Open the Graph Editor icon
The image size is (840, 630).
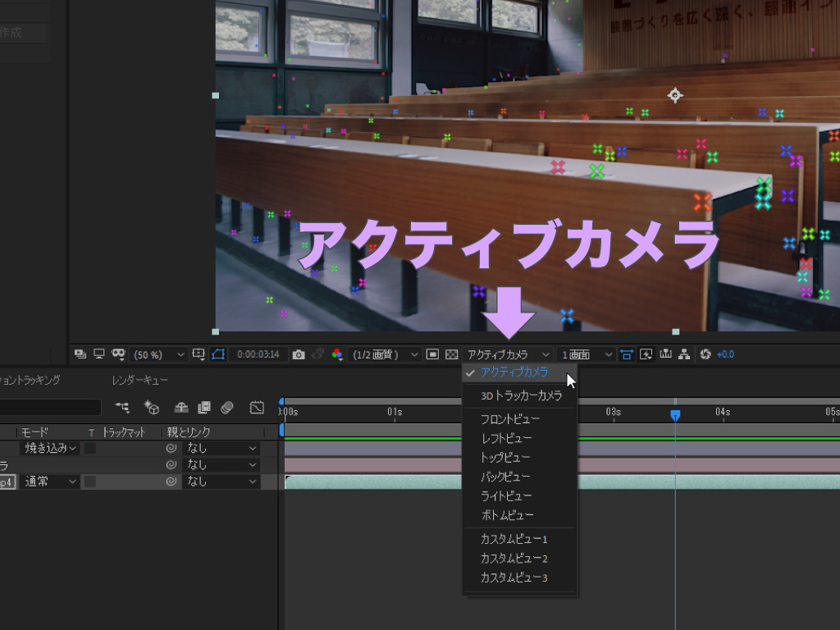[x=257, y=407]
